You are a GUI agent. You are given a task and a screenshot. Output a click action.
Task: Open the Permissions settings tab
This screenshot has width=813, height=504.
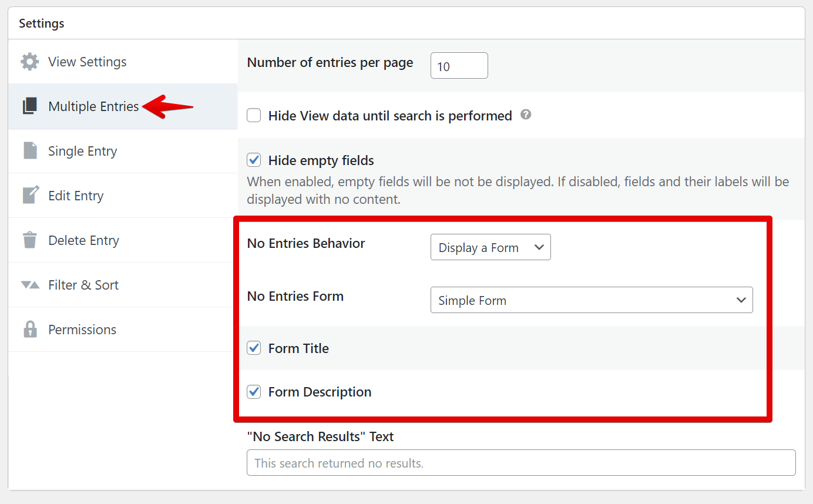click(82, 330)
